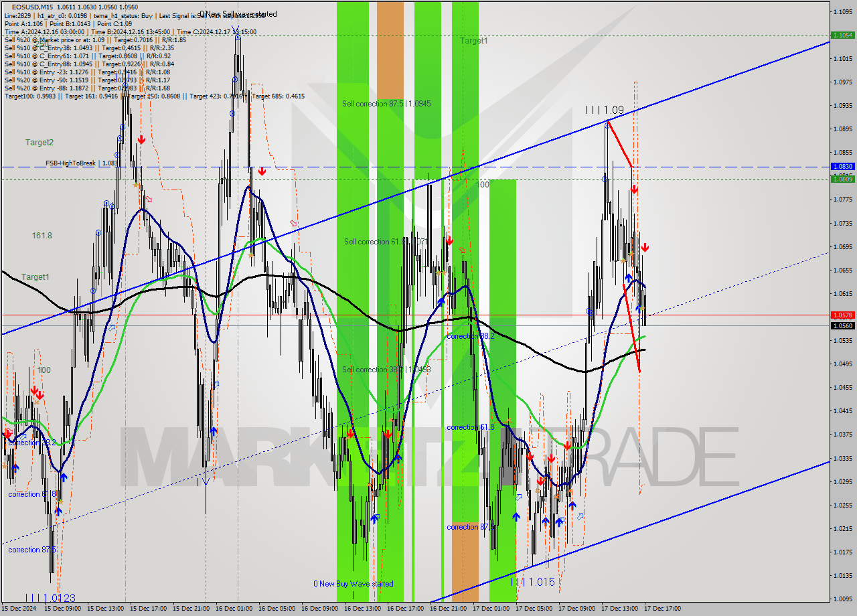Click the 1.0095 price axis value
This screenshot has height=616, width=857.
point(842,599)
